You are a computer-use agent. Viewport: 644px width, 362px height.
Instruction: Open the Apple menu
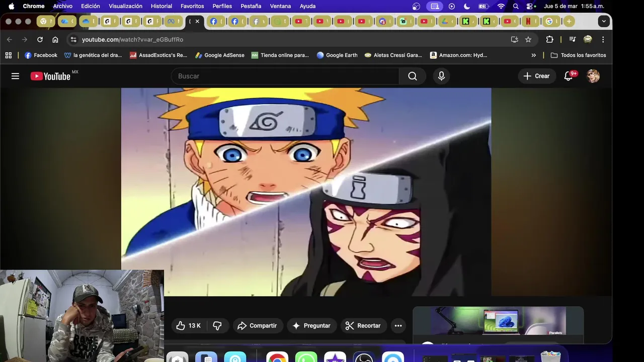pyautogui.click(x=11, y=6)
